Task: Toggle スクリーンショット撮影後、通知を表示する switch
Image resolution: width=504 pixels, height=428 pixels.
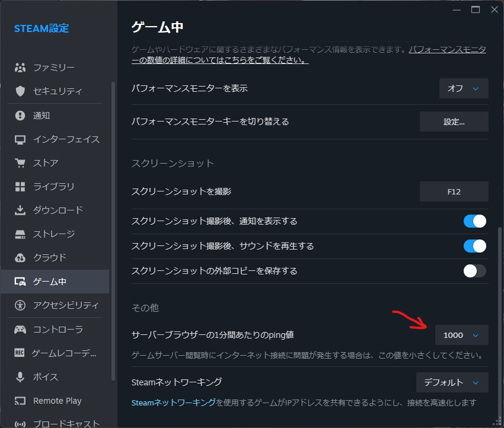Action: coord(474,221)
